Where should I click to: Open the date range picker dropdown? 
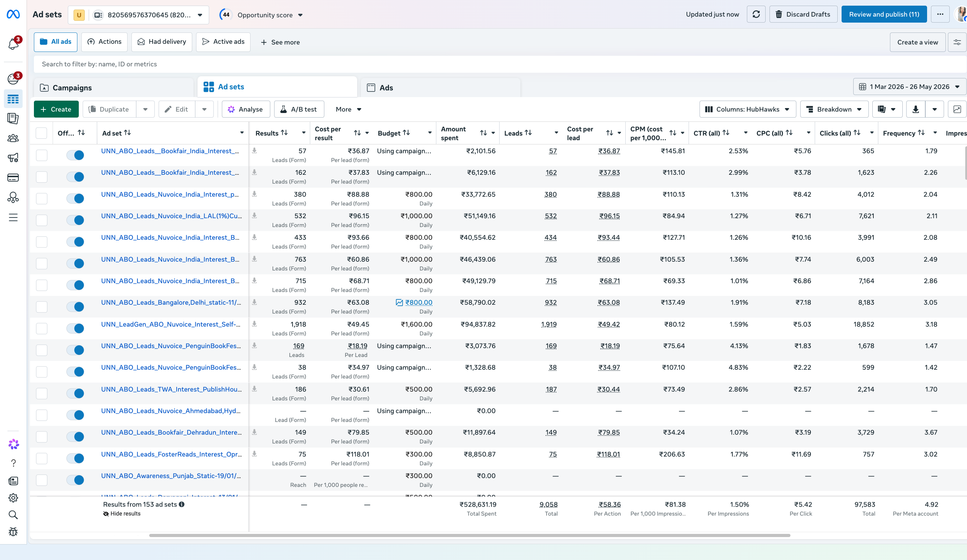pyautogui.click(x=909, y=87)
